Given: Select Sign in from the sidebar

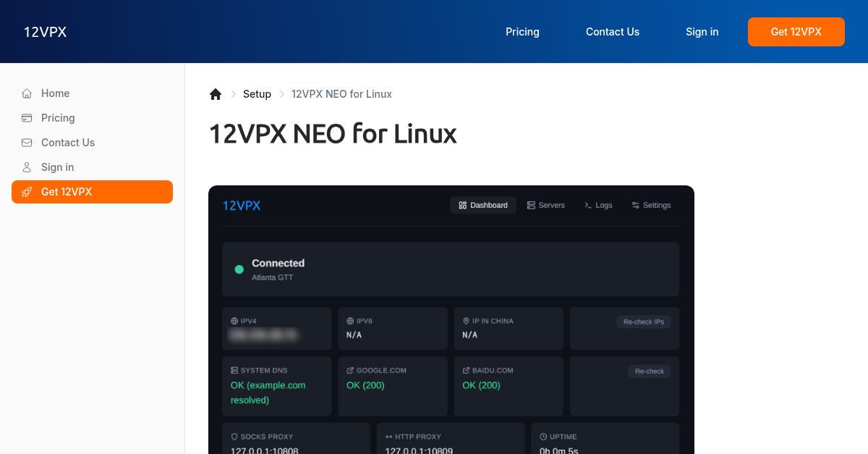Looking at the screenshot, I should (x=92, y=167).
